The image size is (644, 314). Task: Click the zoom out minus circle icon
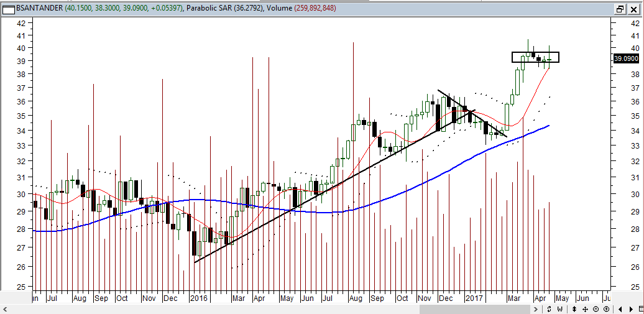tap(596, 309)
